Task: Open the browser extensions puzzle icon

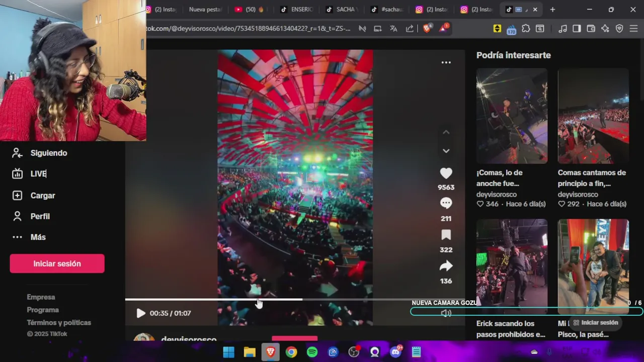Action: 526,29
